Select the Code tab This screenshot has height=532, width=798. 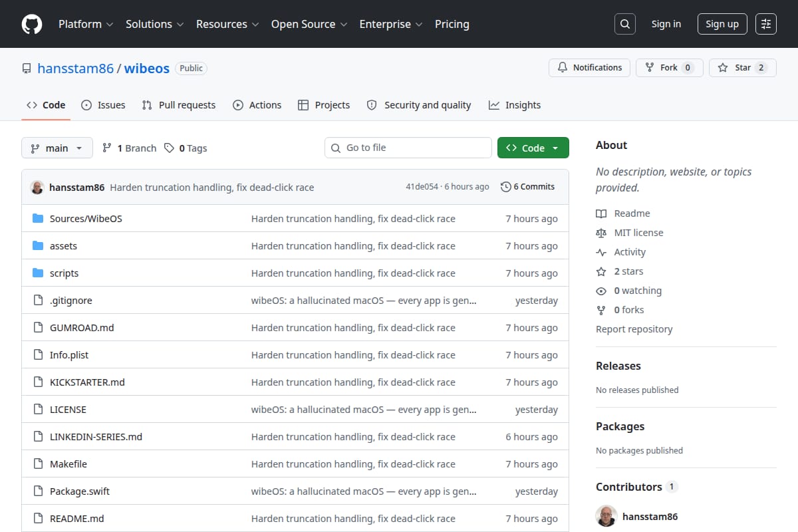pos(46,105)
